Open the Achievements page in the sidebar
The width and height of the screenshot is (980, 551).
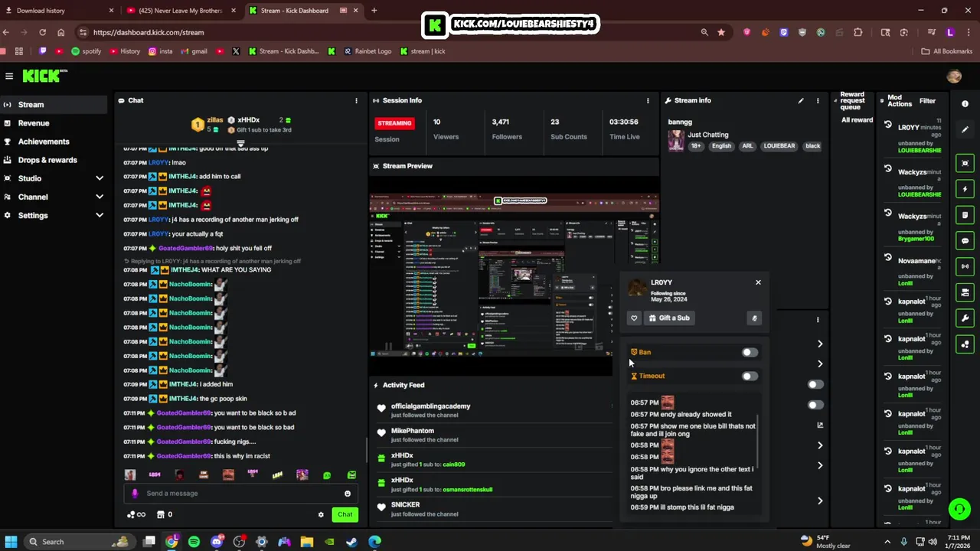point(54,142)
